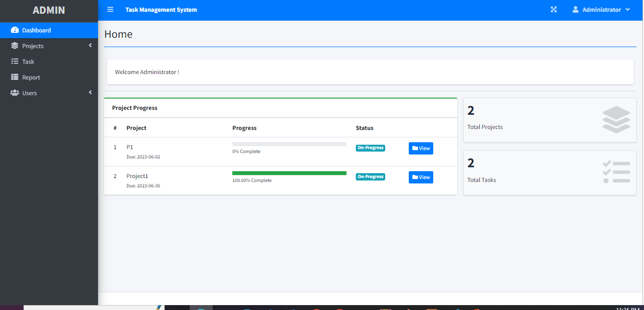The height and width of the screenshot is (310, 644).
Task: Click the Users group icon in sidebar
Action: click(x=15, y=93)
